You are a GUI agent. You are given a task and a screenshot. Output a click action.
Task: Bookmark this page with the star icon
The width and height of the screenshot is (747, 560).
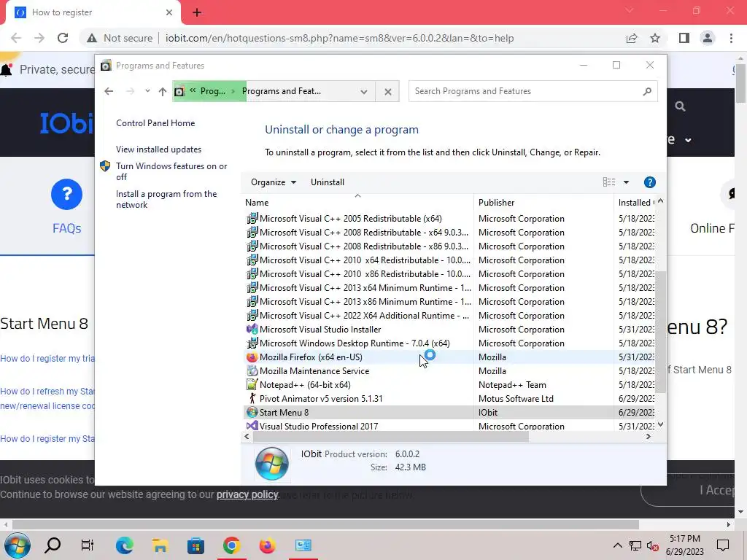[x=655, y=38]
